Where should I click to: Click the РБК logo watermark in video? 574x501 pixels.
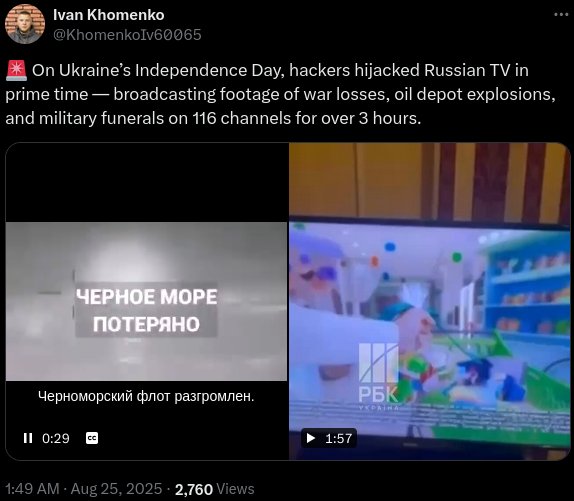pos(378,377)
